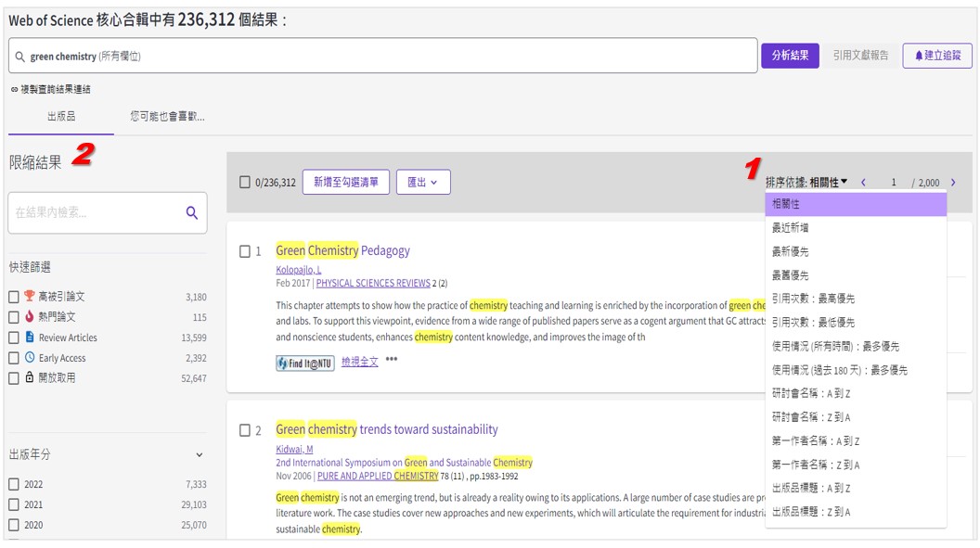The image size is (980, 548).
Task: Click the 建立追蹤 alert button
Action: 937,56
